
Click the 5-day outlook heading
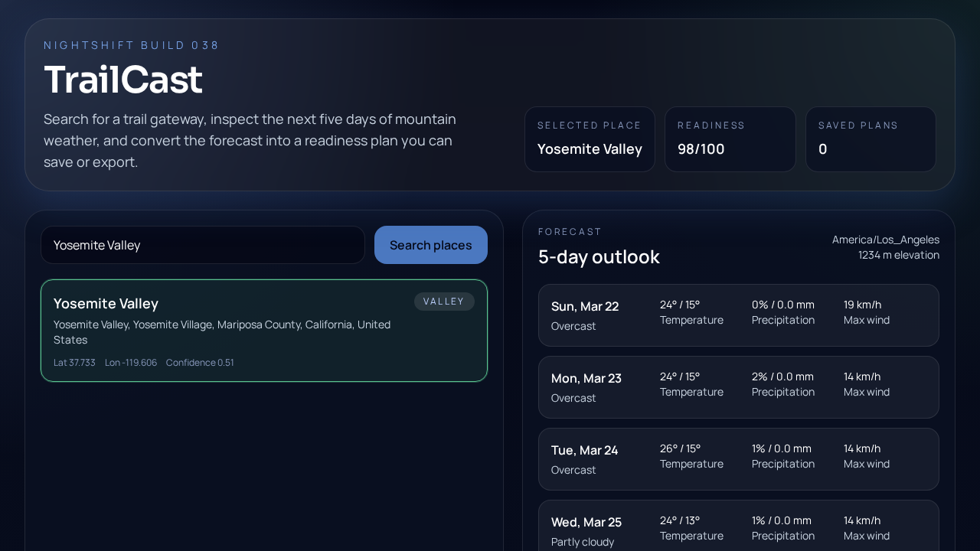click(599, 256)
